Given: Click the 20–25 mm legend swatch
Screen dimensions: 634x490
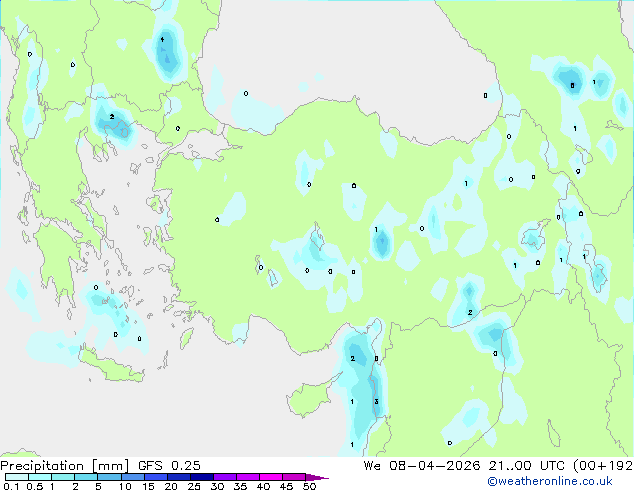Looking at the screenshot, I should [x=178, y=477].
